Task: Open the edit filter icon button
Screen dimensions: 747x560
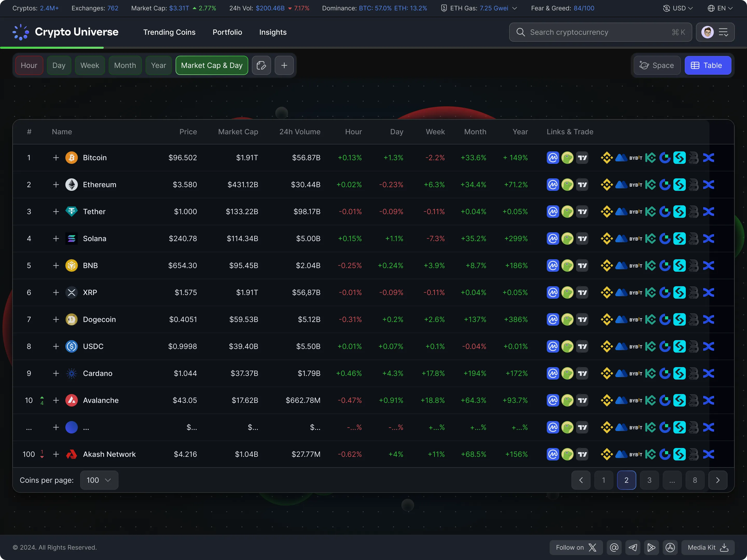Action: click(261, 66)
